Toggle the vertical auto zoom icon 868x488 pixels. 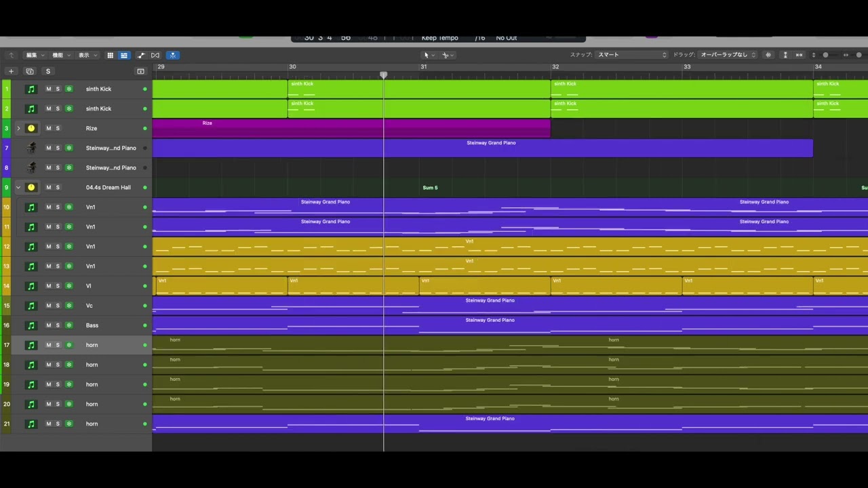coord(785,55)
